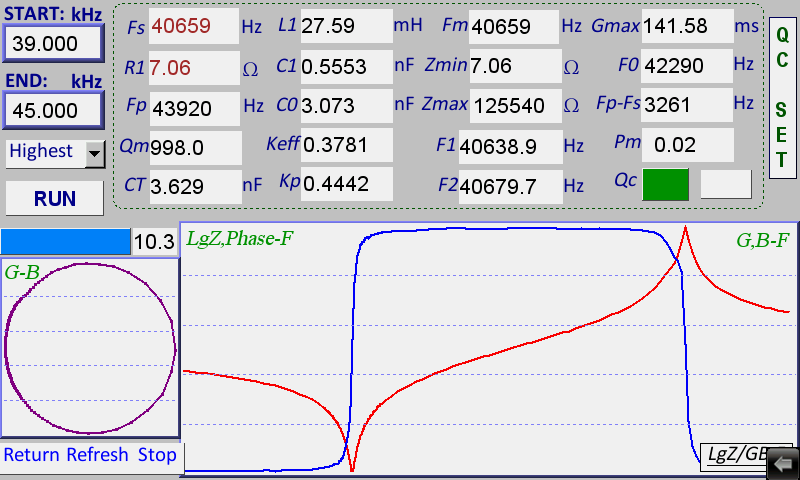Select the Qm quality factor value
Image resolution: width=800 pixels, height=480 pixels.
click(x=194, y=148)
